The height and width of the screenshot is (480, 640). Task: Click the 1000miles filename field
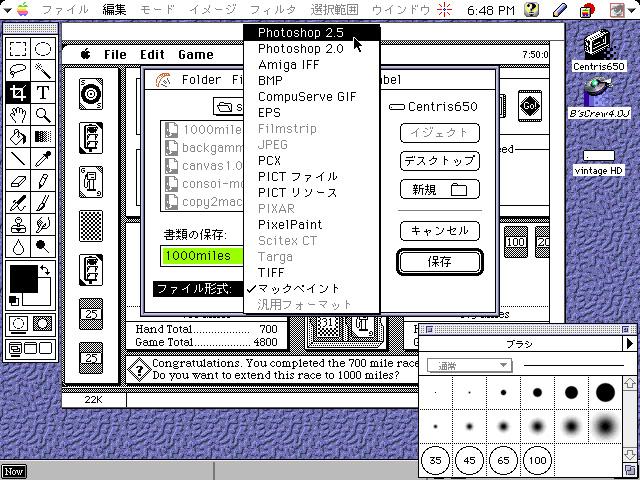(202, 256)
